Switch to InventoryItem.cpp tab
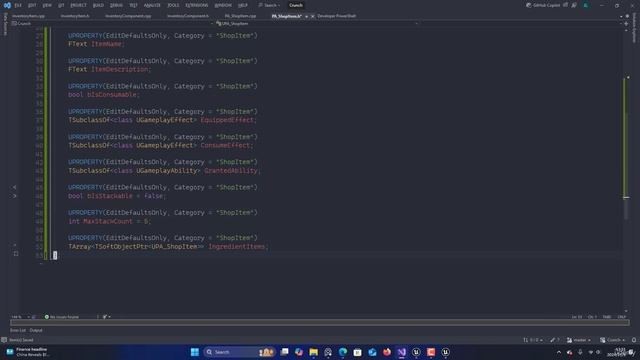Viewport: 640px width, 360px height. (28, 16)
